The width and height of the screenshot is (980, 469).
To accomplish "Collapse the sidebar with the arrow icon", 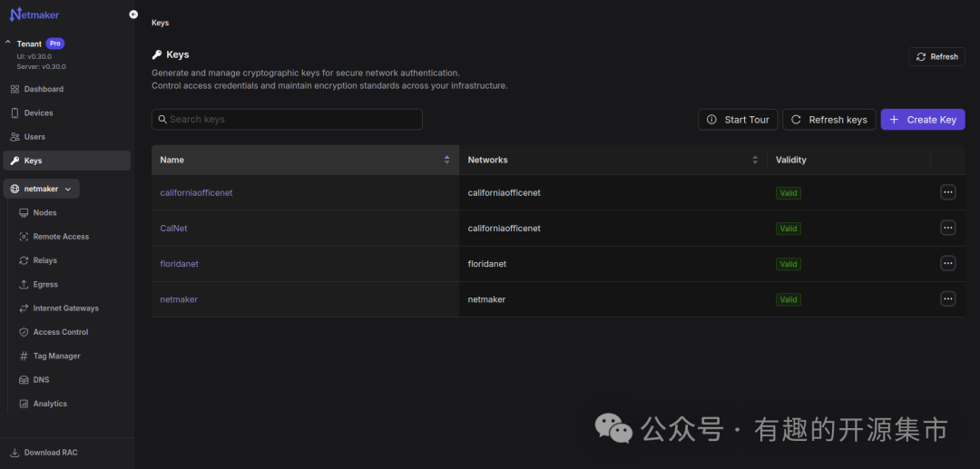I will click(133, 15).
